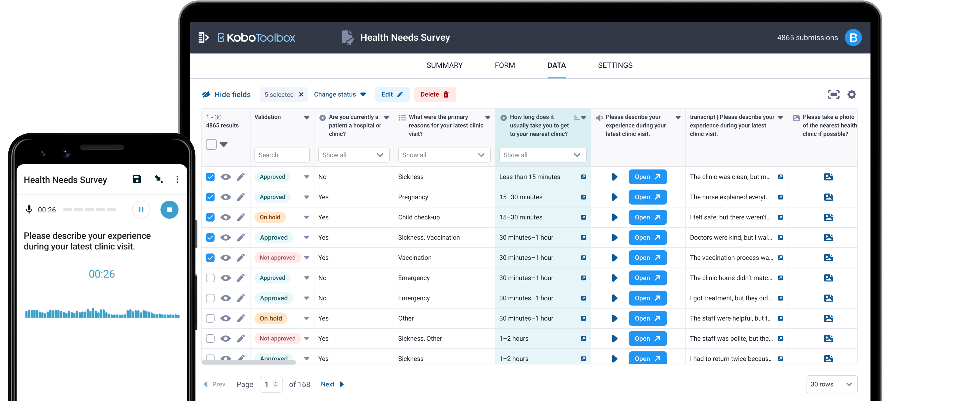Switch to the SETTINGS tab
Viewport: 980px width, 401px height.
615,65
